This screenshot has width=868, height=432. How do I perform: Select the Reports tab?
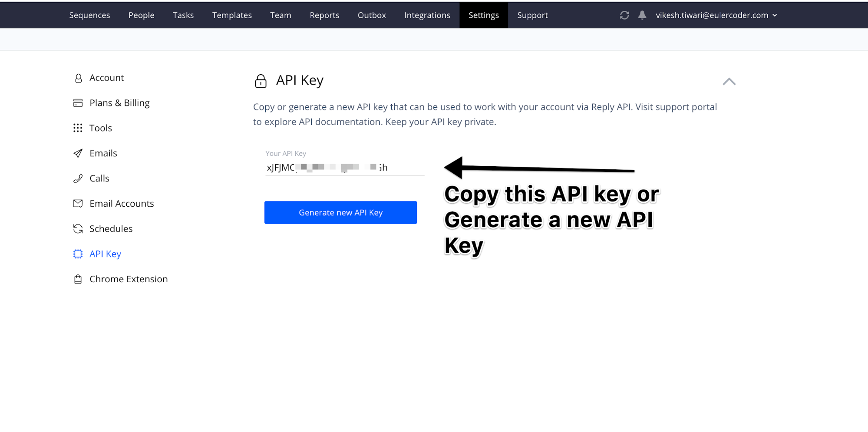tap(324, 15)
